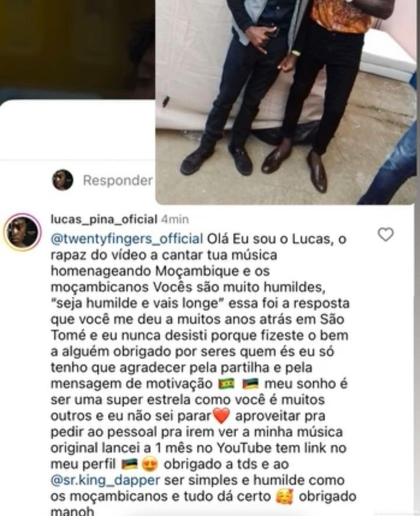
Task: Tap the heart-eyes emoji near meu perfil
Action: click(x=150, y=464)
